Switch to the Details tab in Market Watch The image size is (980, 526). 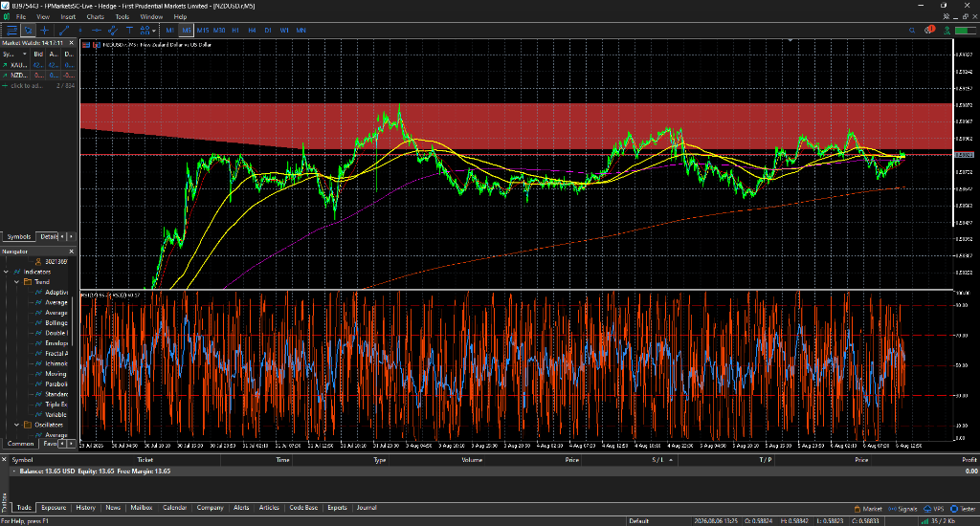(48, 237)
